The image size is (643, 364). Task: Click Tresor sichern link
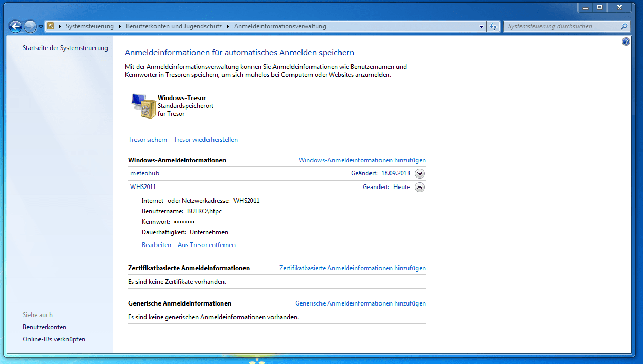pyautogui.click(x=148, y=140)
